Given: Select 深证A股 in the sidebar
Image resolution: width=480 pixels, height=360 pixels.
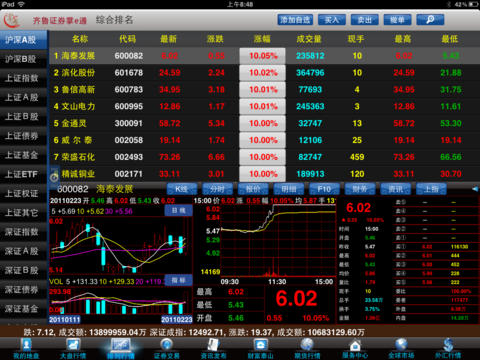Looking at the screenshot, I should point(23,251).
